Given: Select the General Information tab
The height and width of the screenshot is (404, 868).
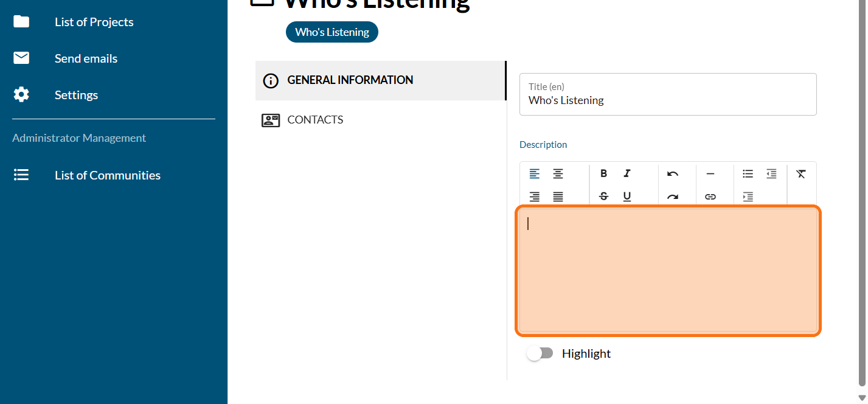Looking at the screenshot, I should point(350,80).
